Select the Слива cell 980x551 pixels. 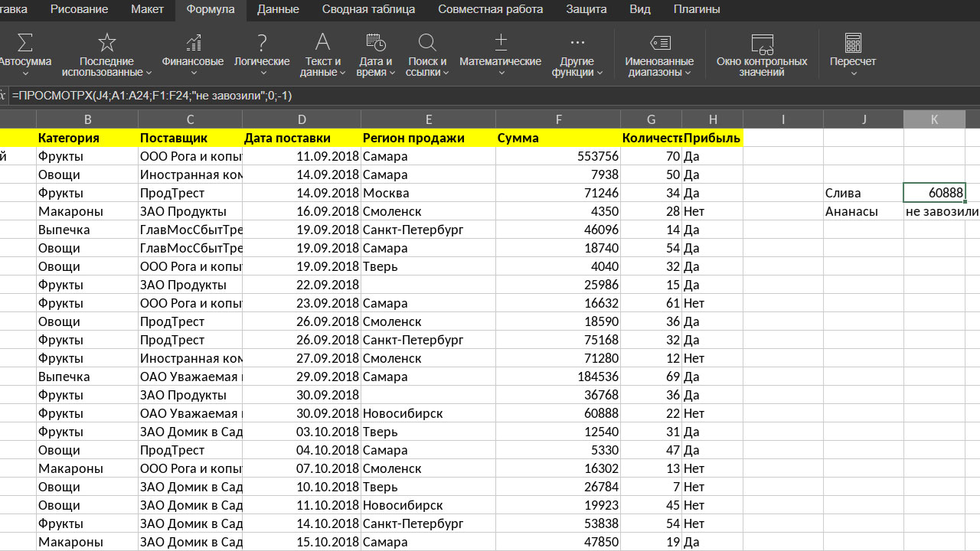pos(864,193)
